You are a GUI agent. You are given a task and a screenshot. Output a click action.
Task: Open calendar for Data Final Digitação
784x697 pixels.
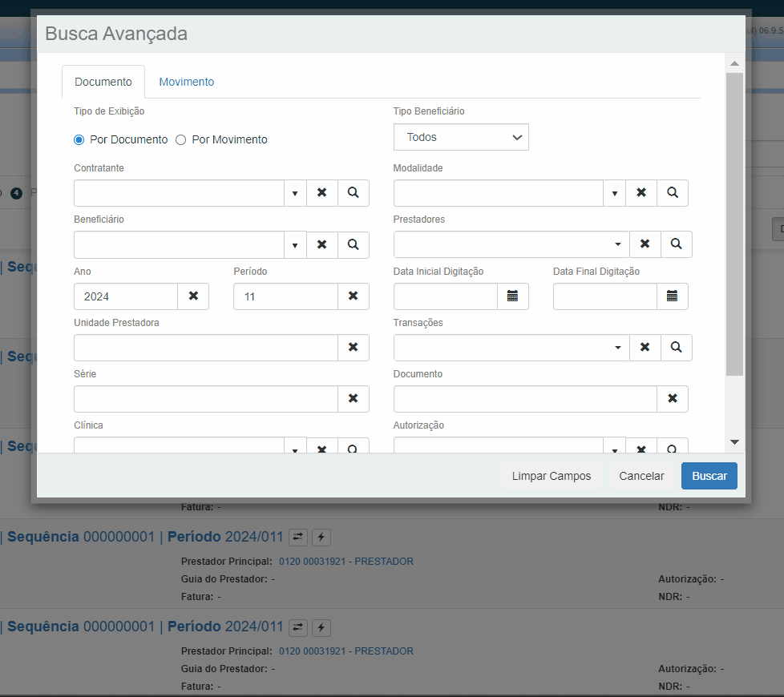(672, 296)
